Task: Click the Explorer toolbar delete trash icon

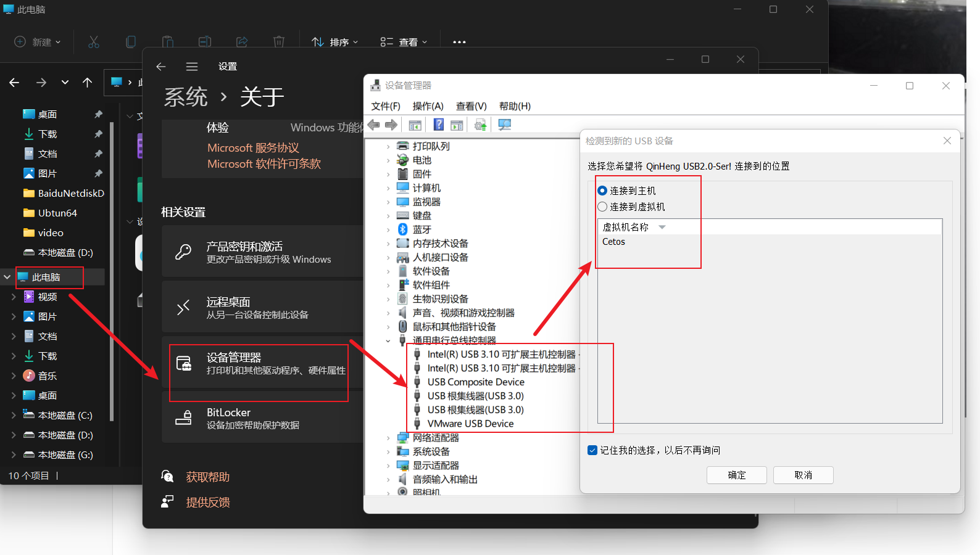Action: pyautogui.click(x=279, y=42)
